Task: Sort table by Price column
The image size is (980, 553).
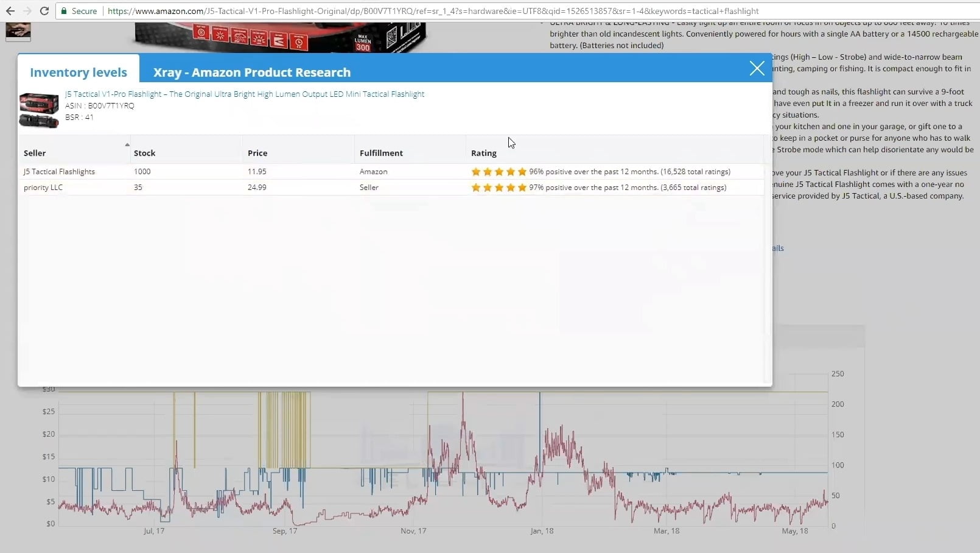Action: click(257, 153)
